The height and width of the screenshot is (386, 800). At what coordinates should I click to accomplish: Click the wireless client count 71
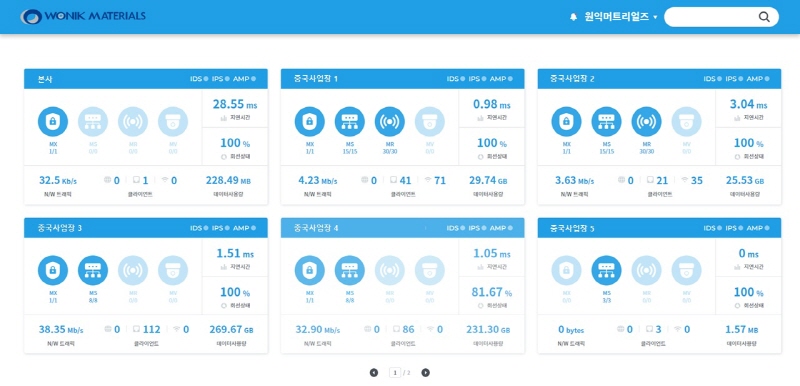440,181
